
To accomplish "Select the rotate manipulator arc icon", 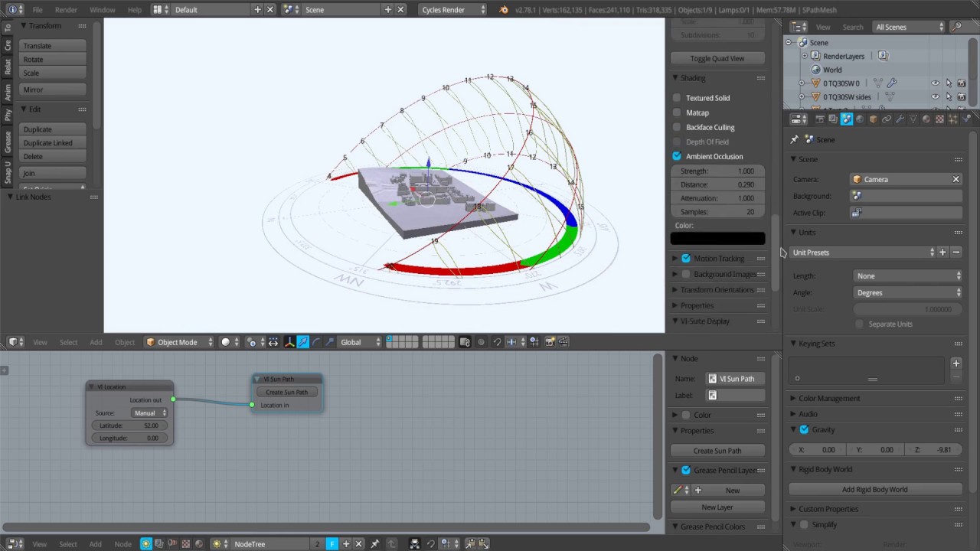I will tap(316, 342).
